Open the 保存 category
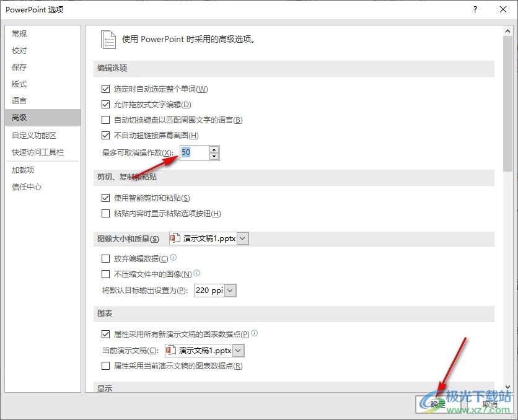Image resolution: width=518 pixels, height=420 pixels. coord(43,68)
